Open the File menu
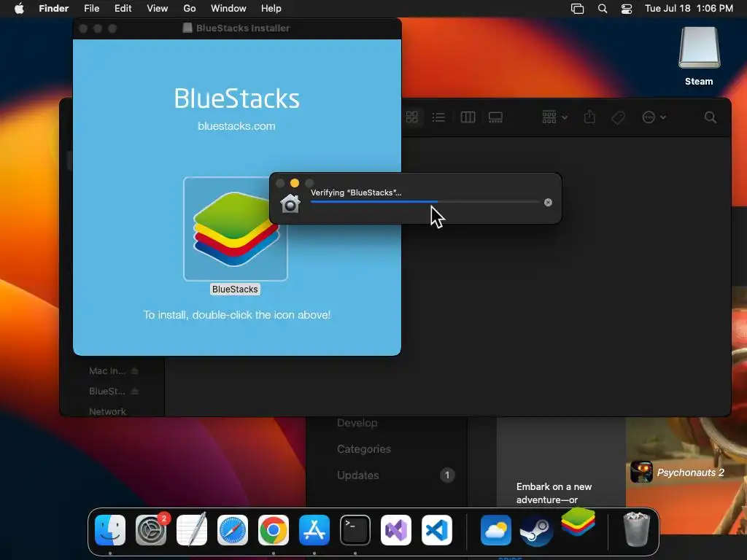Screen dimensions: 747x560 [x=91, y=9]
